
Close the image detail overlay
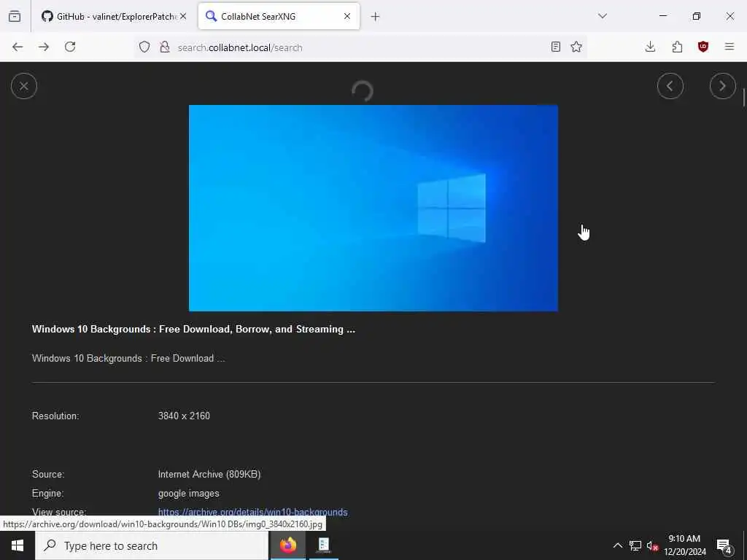[24, 86]
